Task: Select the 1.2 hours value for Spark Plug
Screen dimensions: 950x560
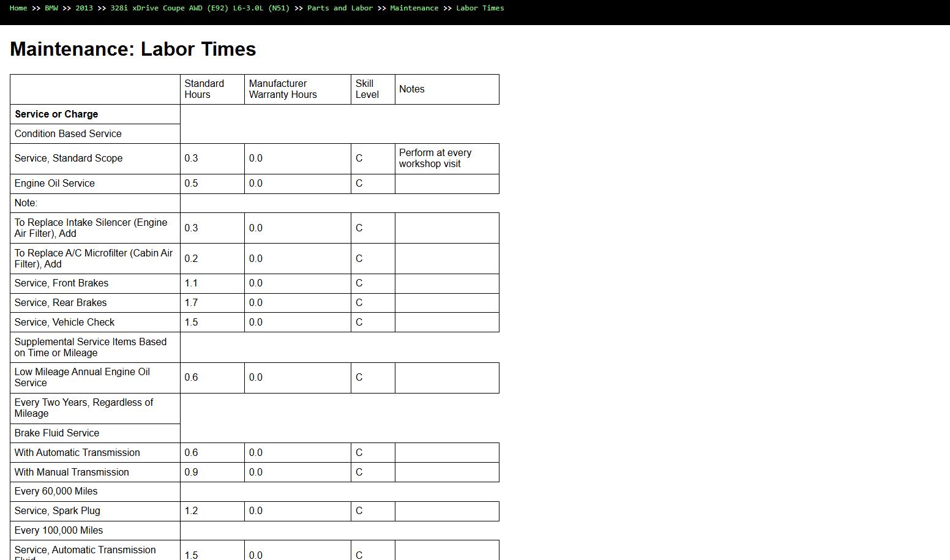Action: click(x=191, y=511)
